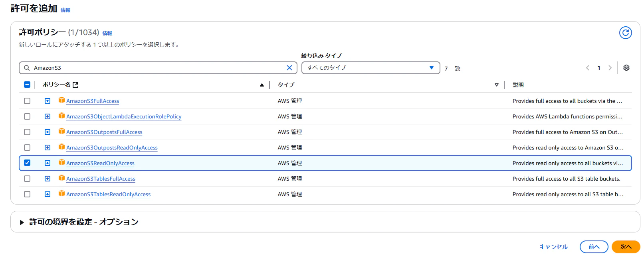Open table preferences gear icon
The width and height of the screenshot is (644, 254).
(x=626, y=68)
